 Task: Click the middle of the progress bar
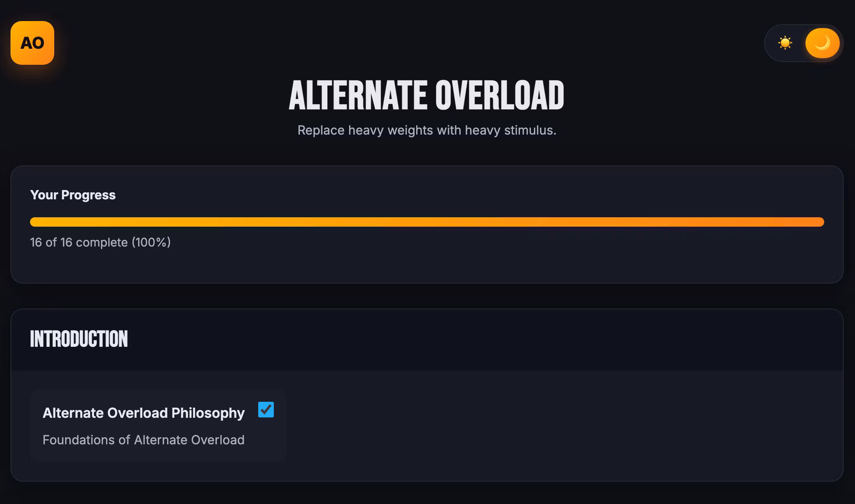(x=427, y=222)
